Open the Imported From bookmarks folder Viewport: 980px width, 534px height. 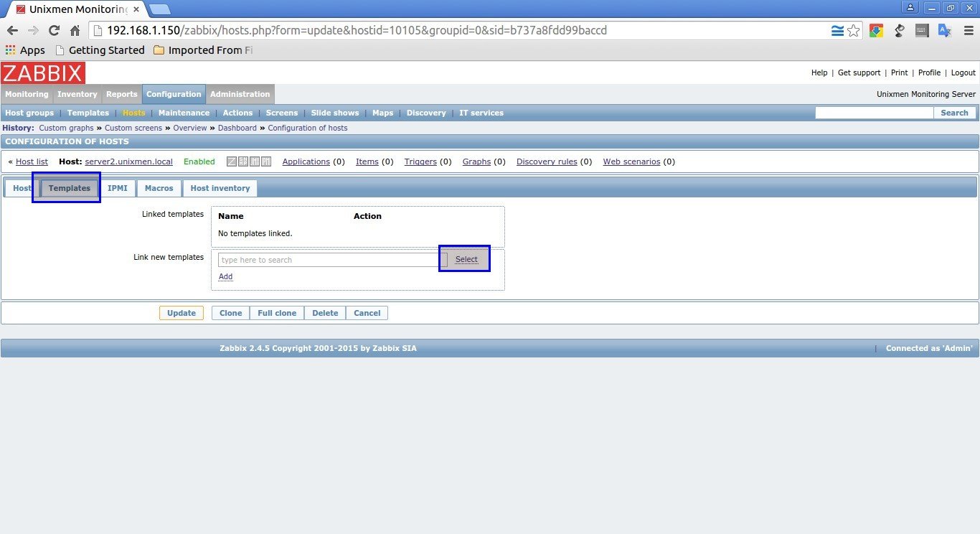[203, 50]
